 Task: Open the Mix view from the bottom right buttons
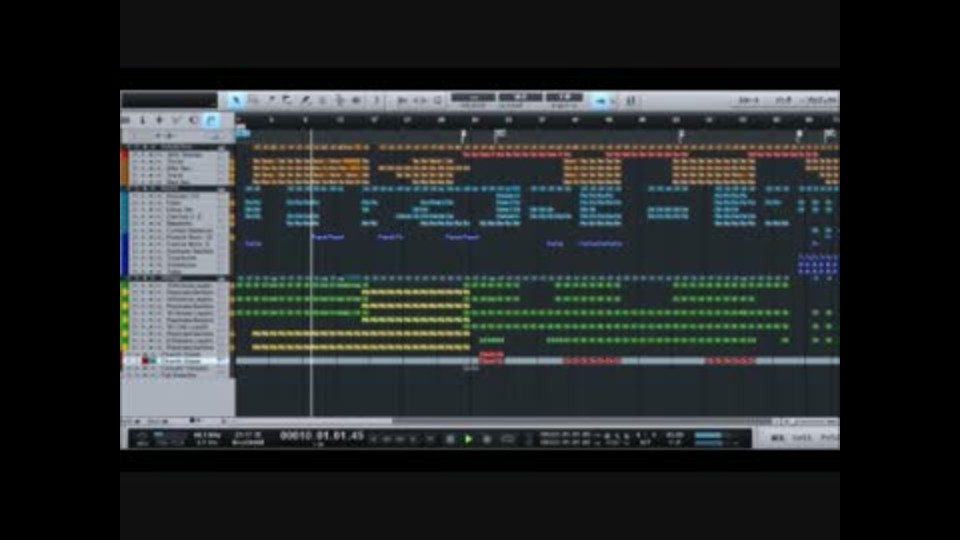801,438
